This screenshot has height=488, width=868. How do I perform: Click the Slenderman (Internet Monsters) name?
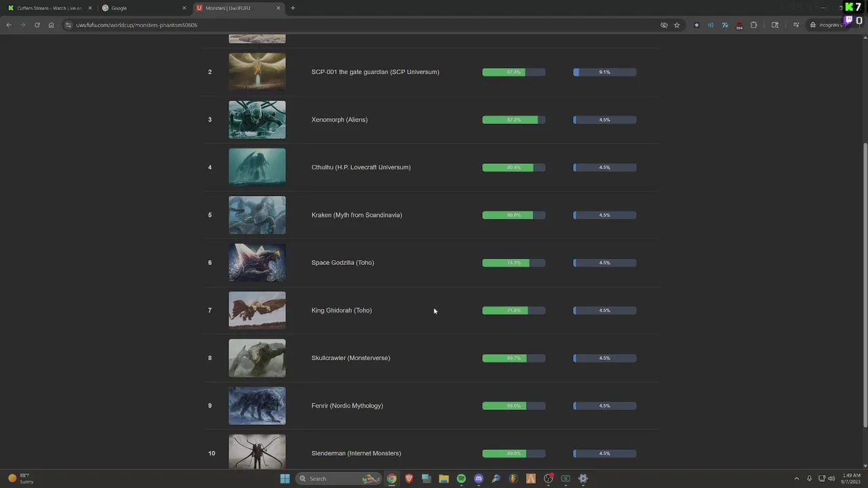click(x=356, y=453)
